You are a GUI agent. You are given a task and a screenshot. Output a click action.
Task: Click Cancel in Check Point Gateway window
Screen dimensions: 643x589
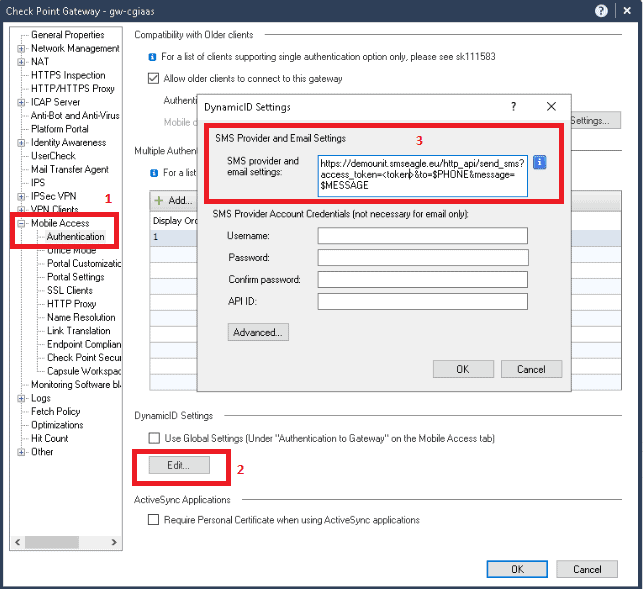(587, 569)
